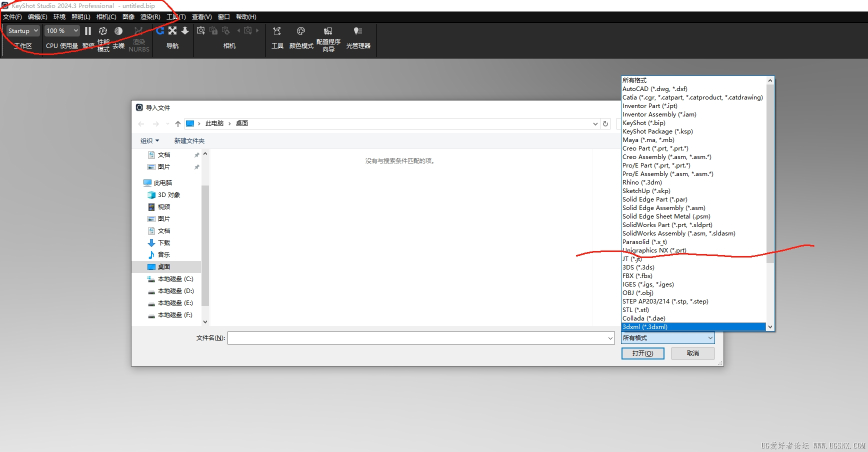This screenshot has height=452, width=868.
Task: Open the 文件(F) menu
Action: tap(12, 17)
